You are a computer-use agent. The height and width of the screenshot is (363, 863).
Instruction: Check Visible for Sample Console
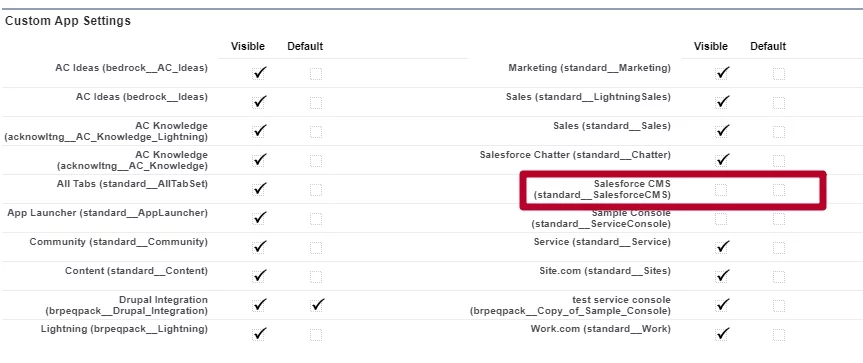[x=722, y=219]
